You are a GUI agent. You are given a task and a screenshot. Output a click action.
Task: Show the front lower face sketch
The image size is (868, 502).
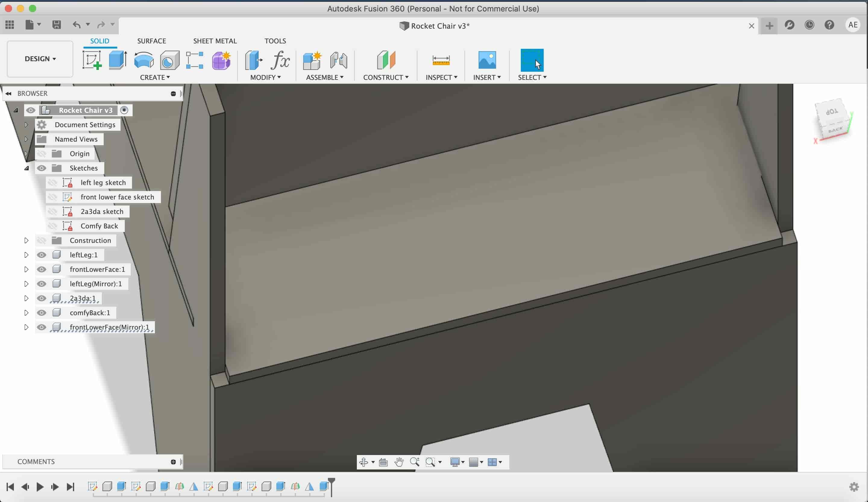(x=52, y=197)
